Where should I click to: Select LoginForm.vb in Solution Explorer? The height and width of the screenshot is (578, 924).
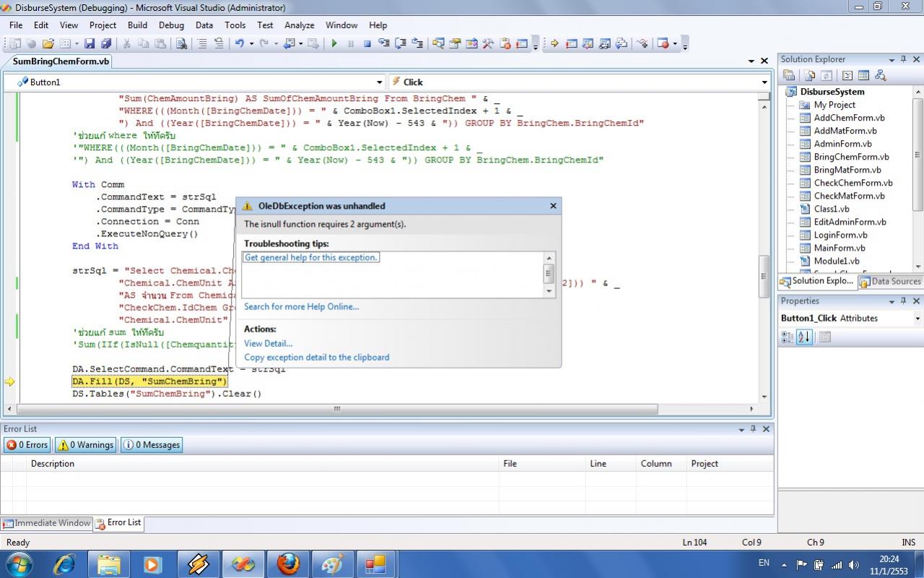[840, 235]
